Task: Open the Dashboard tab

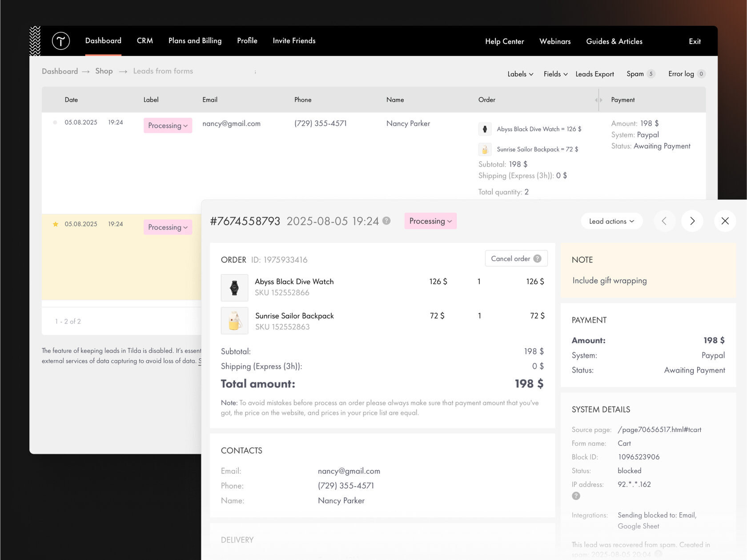Action: tap(103, 41)
